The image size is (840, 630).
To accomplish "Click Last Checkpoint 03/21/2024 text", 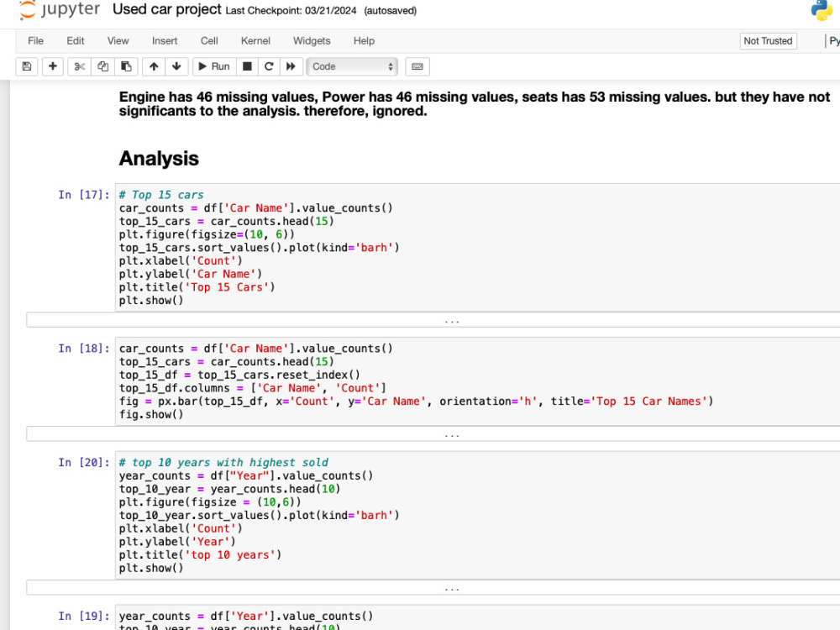I will (291, 11).
